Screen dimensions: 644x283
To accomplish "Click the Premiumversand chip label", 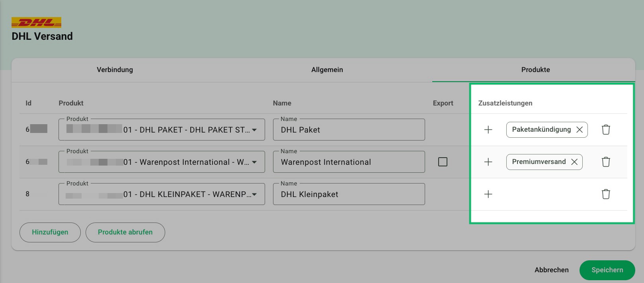I will coord(539,162).
